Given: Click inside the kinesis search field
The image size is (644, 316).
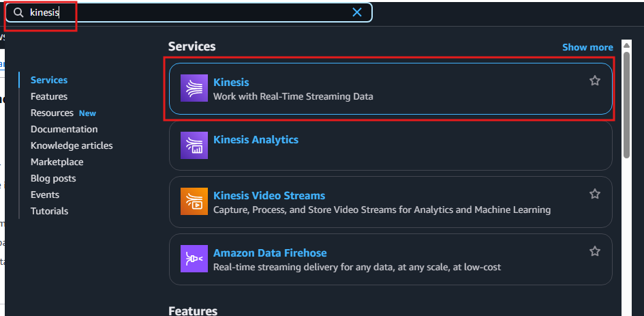Looking at the screenshot, I should 189,12.
